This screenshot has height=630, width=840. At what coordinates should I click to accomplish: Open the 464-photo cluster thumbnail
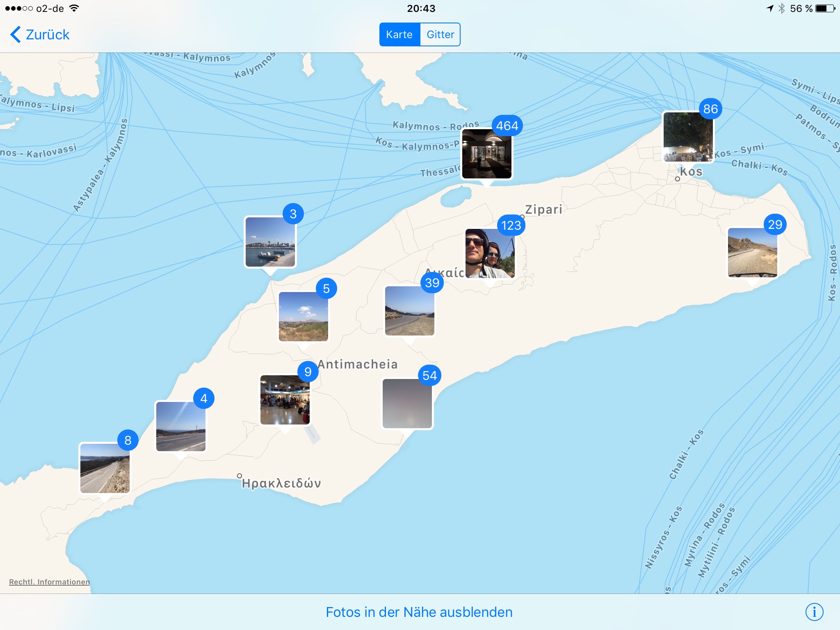(x=486, y=154)
